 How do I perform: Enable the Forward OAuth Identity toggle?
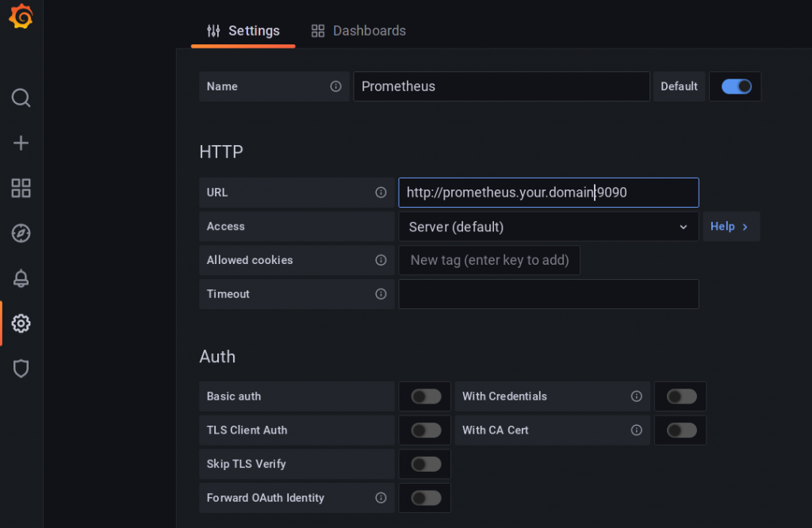click(426, 498)
